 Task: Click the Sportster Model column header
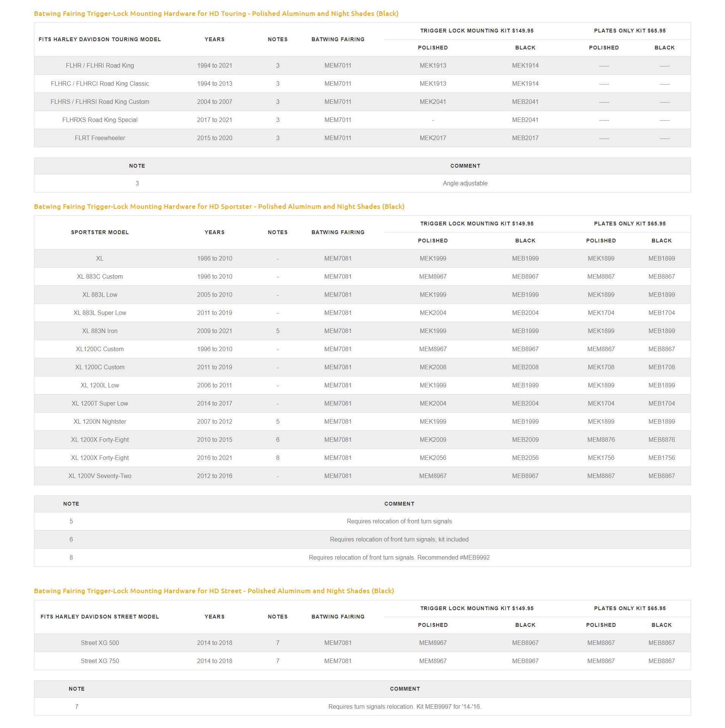click(100, 232)
